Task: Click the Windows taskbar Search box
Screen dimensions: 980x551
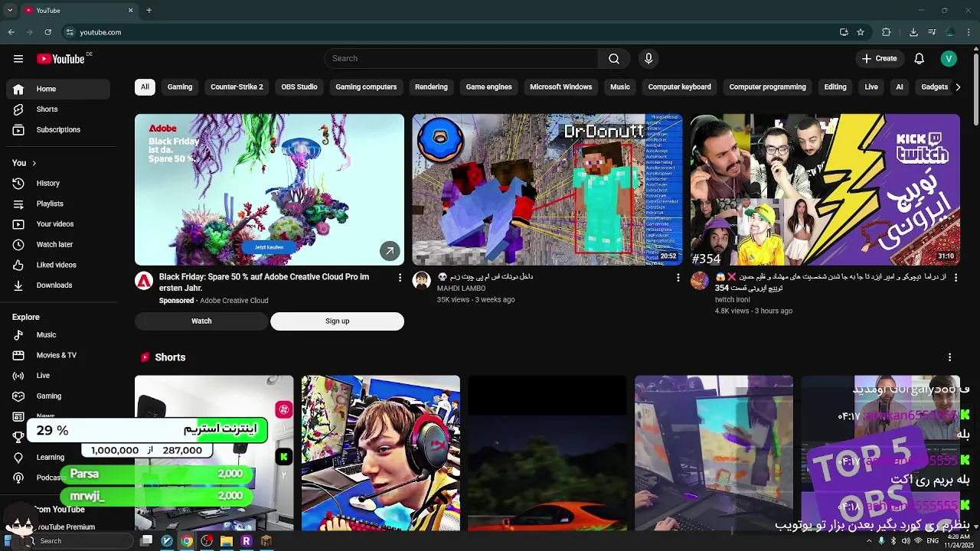Action: 80,541
